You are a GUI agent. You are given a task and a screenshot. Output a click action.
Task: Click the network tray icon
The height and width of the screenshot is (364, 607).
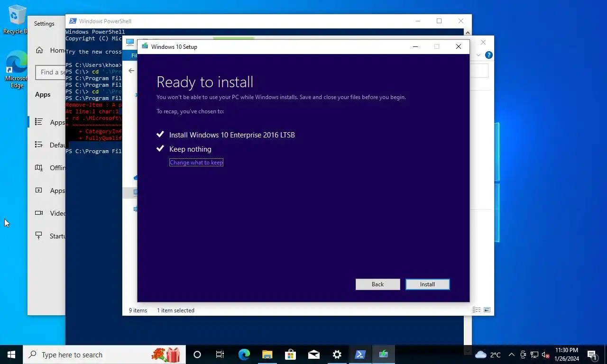coord(534,355)
